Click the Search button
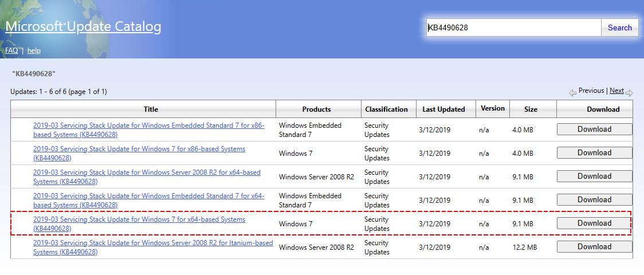The width and height of the screenshot is (644, 275). tap(620, 27)
